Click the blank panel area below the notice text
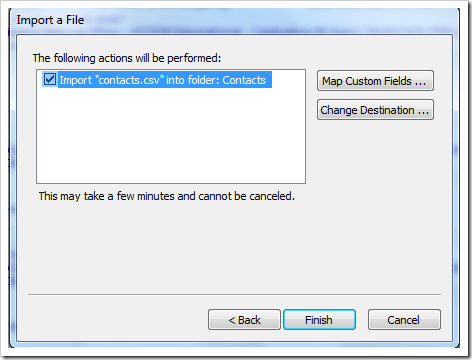 (233, 248)
